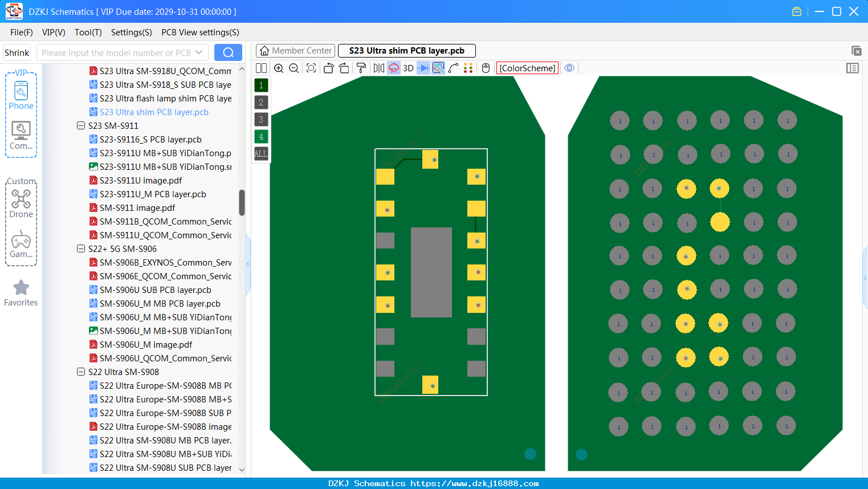Rotate the board clockwise
The image size is (868, 489).
344,68
